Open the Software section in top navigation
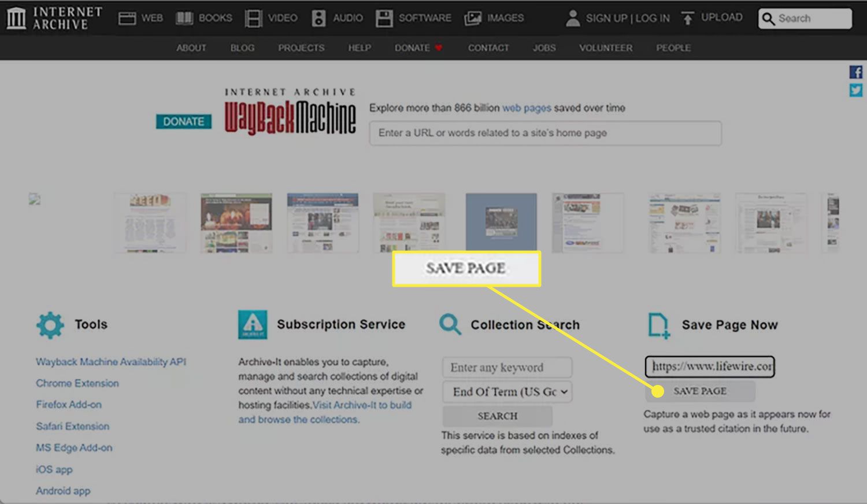This screenshot has height=504, width=867. coord(413,18)
